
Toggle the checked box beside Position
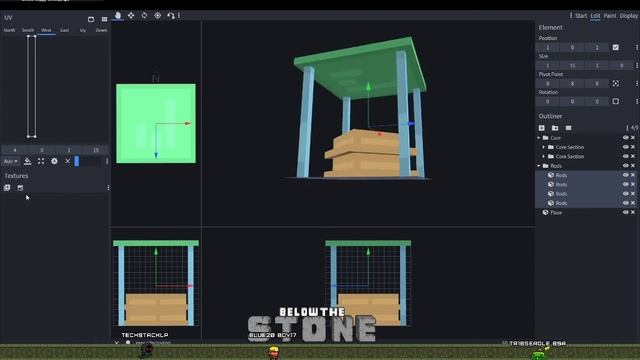pos(616,47)
